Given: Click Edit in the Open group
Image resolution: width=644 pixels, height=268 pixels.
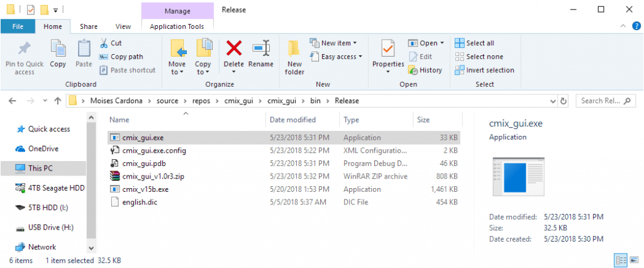Looking at the screenshot, I should click(x=421, y=57).
